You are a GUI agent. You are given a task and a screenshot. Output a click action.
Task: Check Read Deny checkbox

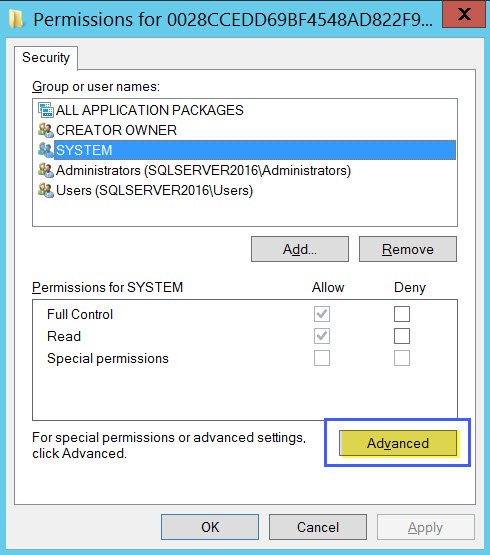point(402,336)
